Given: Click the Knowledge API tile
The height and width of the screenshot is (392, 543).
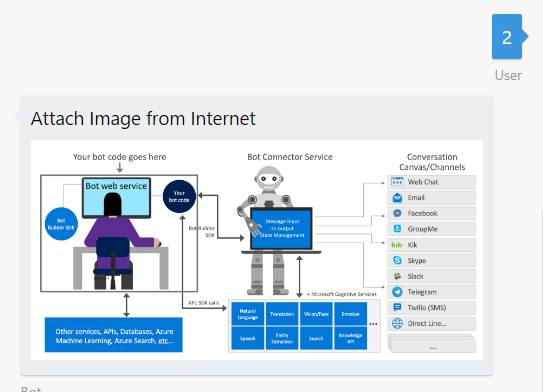Looking at the screenshot, I should point(350,338).
